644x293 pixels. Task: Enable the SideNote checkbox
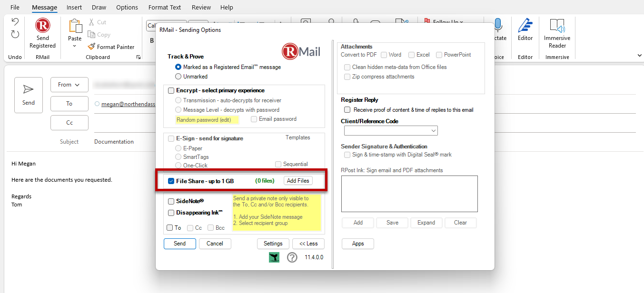tap(171, 201)
